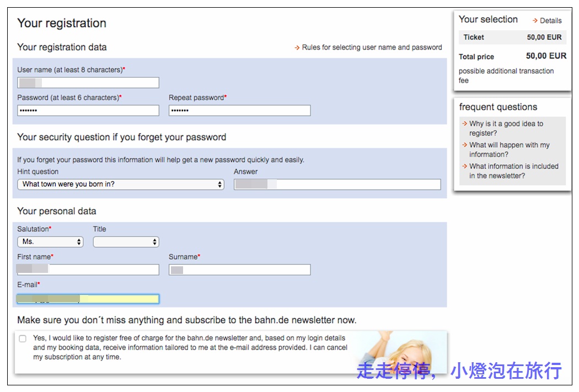579x392 pixels.
Task: Open 'What will happen with my information?'
Action: click(x=506, y=149)
